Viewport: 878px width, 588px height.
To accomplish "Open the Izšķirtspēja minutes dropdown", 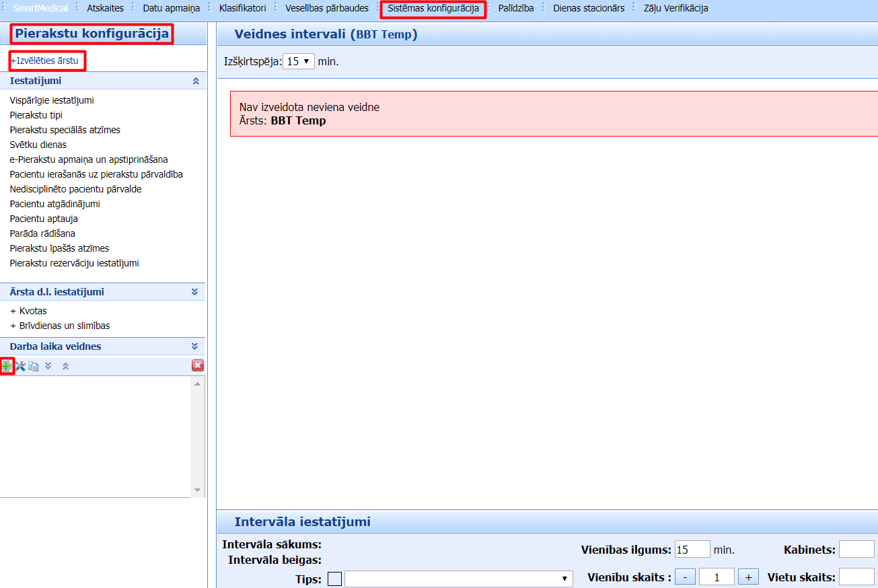I will tap(299, 61).
